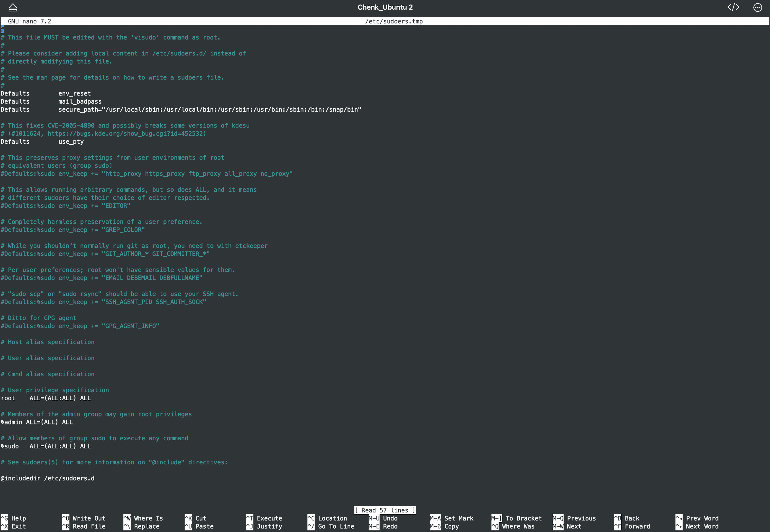This screenshot has height=532, width=770.
Task: Click the ^R Read File shortcut
Action: click(x=84, y=526)
